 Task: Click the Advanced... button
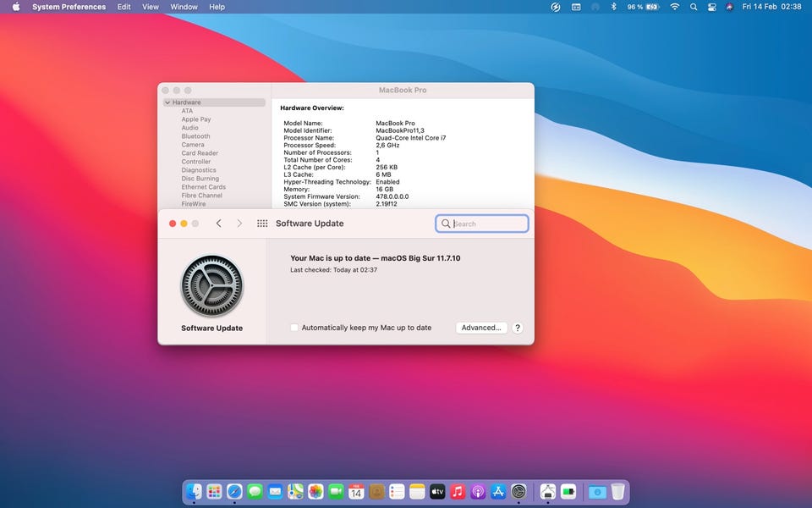[x=481, y=328]
